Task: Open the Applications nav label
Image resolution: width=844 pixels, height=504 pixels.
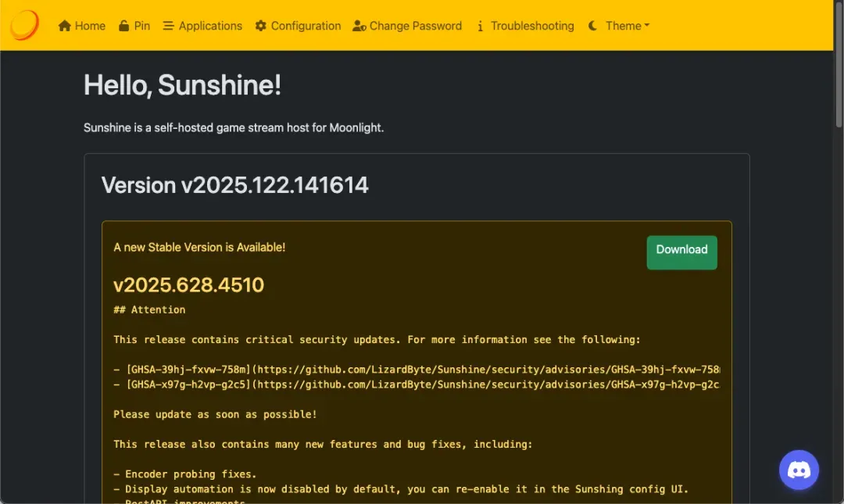Action: (210, 26)
